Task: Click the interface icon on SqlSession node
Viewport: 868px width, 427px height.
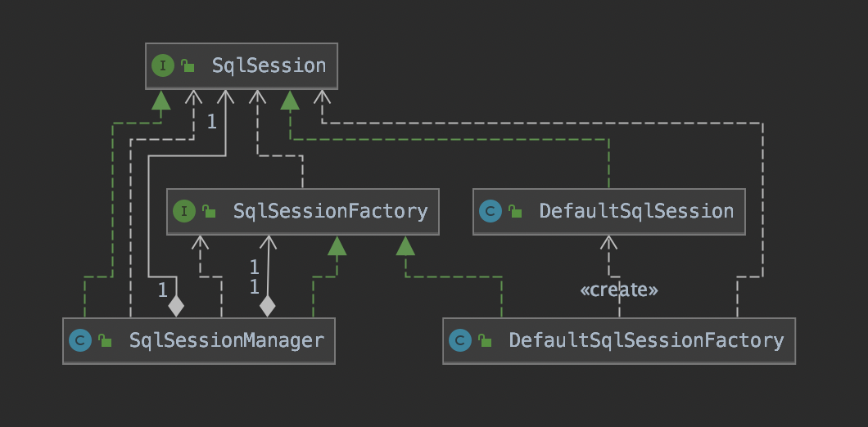Action: 163,65
